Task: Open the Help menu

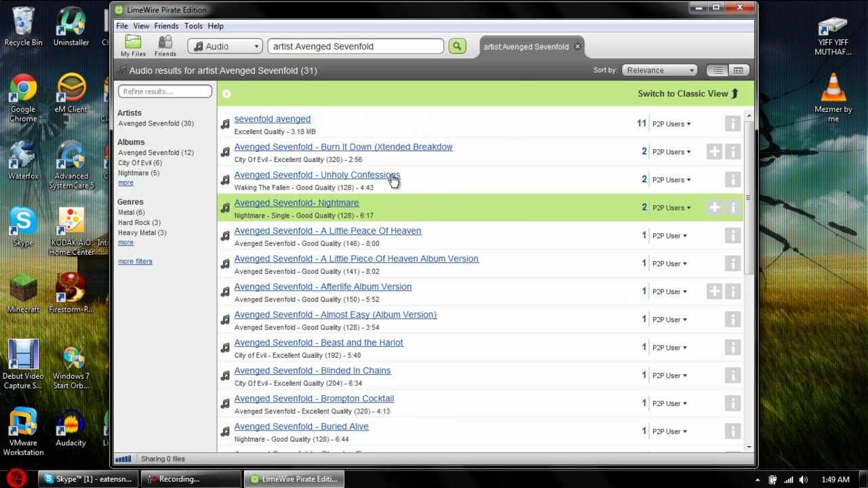Action: (216, 26)
